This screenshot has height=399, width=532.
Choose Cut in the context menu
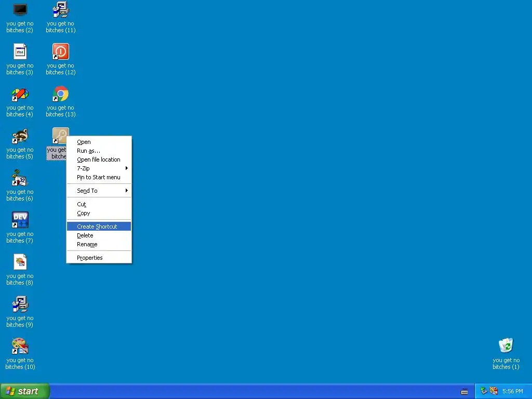click(x=99, y=204)
